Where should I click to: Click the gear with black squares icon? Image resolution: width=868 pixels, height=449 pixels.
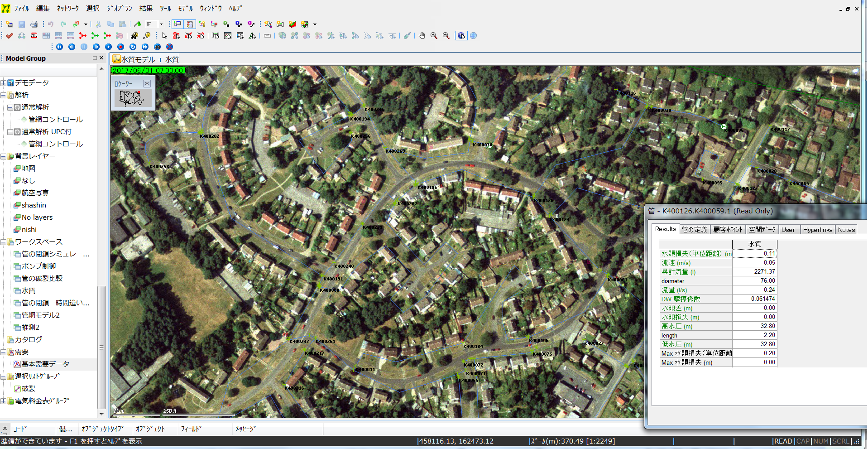click(x=239, y=24)
